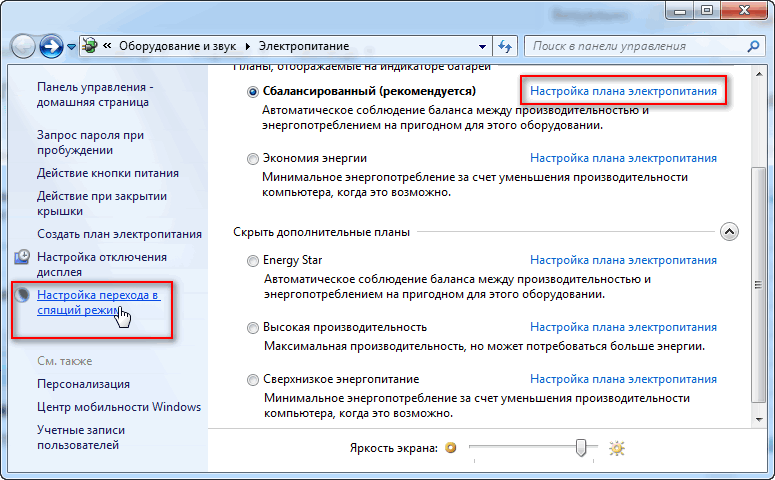Select Сбалансированный (рекомендуется) plan radio

coord(253,92)
